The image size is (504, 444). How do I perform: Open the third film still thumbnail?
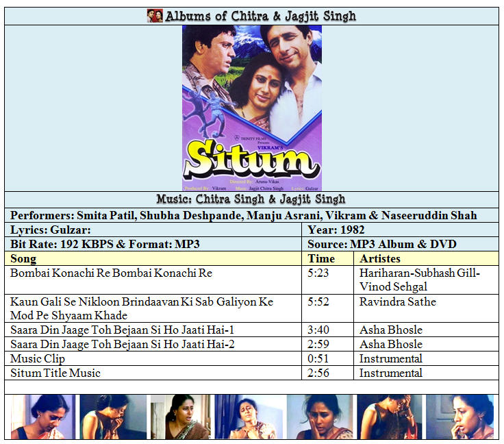pos(180,417)
